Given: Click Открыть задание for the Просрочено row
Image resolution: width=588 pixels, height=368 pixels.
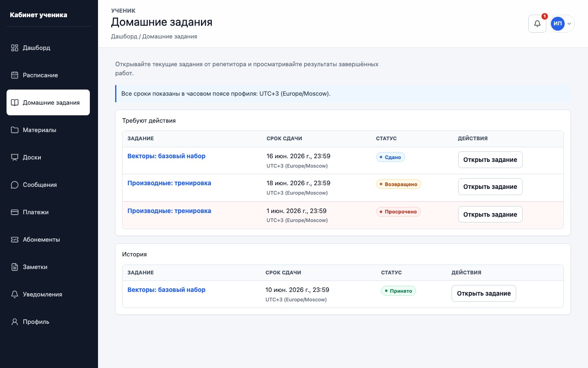Looking at the screenshot, I should (x=490, y=215).
